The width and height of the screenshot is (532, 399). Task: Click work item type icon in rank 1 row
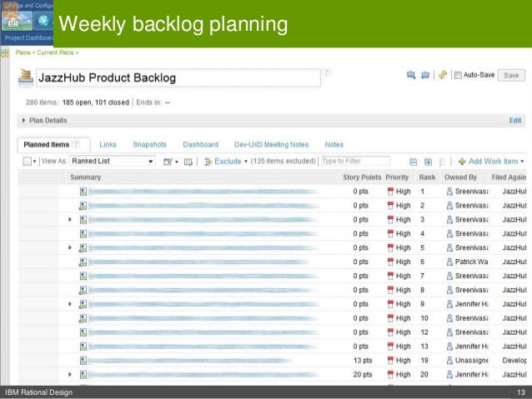(83, 192)
